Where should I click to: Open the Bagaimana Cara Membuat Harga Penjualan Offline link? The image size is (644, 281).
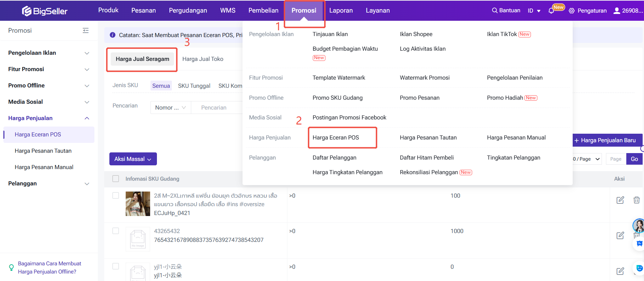coord(49,267)
